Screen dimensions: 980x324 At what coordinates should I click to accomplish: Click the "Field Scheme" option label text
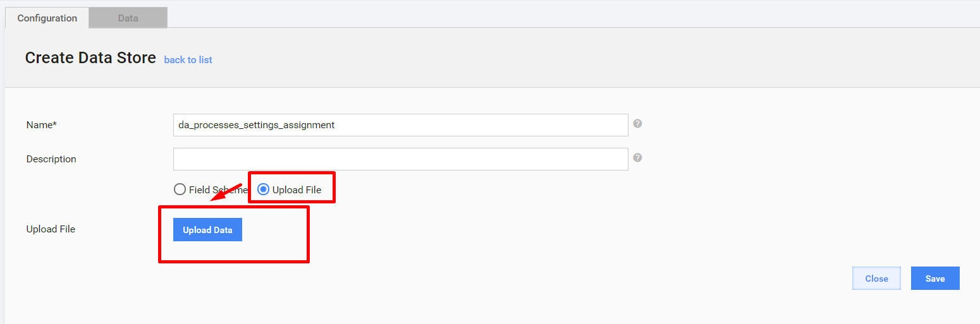(218, 190)
